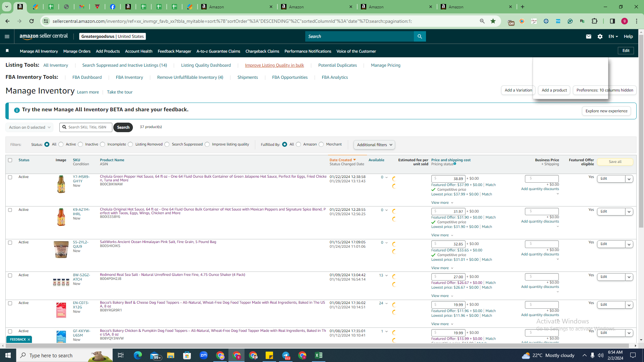The image size is (644, 362).
Task: Reload the current page
Action: click(x=32, y=21)
